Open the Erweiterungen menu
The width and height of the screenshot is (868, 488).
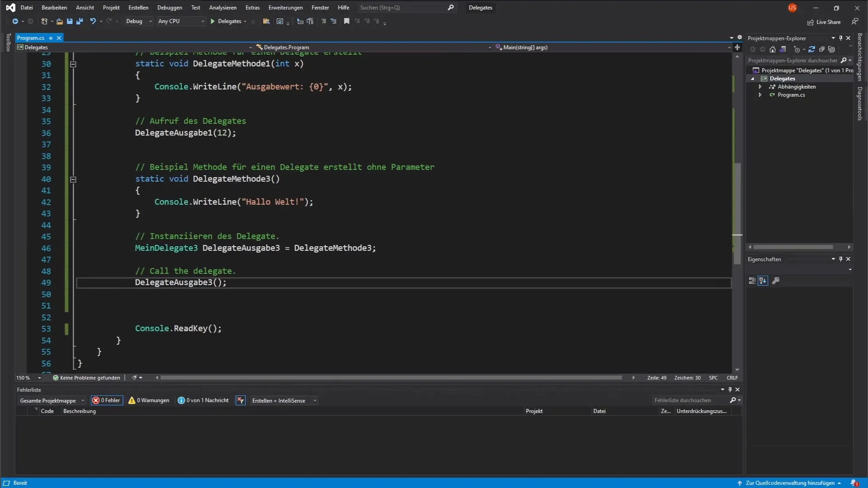tap(286, 8)
